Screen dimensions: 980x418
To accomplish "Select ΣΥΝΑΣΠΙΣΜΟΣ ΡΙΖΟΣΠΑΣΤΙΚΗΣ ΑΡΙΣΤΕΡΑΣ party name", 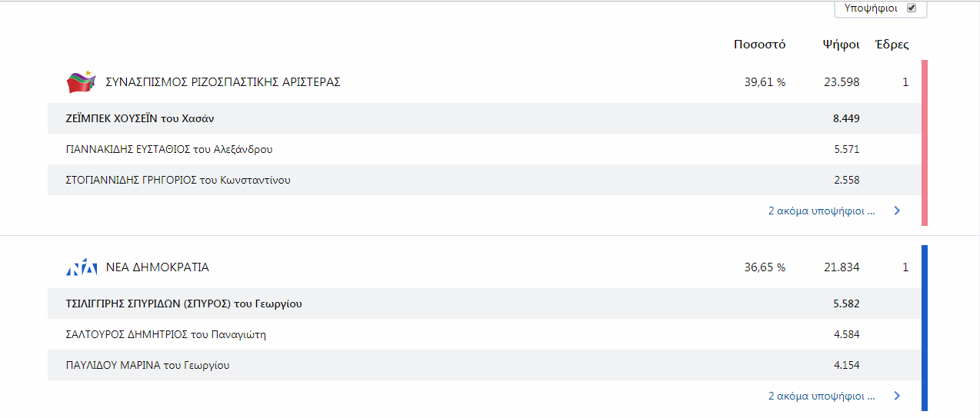I will (x=223, y=82).
